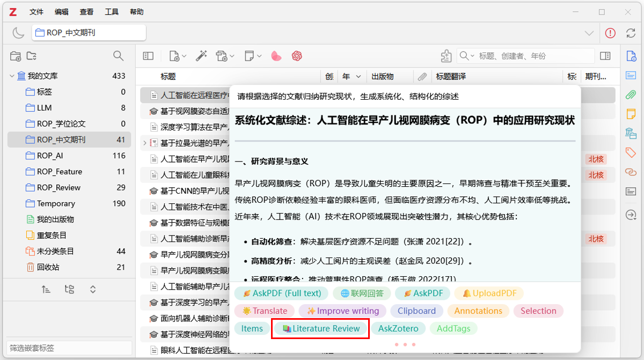The width and height of the screenshot is (644, 360).
Task: Jump to Tags via orange tag icon
Action: tap(631, 153)
